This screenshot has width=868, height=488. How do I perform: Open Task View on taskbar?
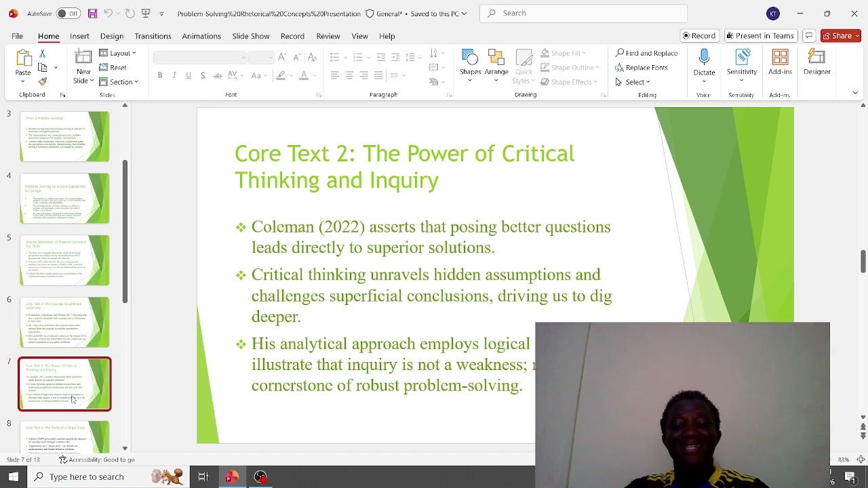203,477
